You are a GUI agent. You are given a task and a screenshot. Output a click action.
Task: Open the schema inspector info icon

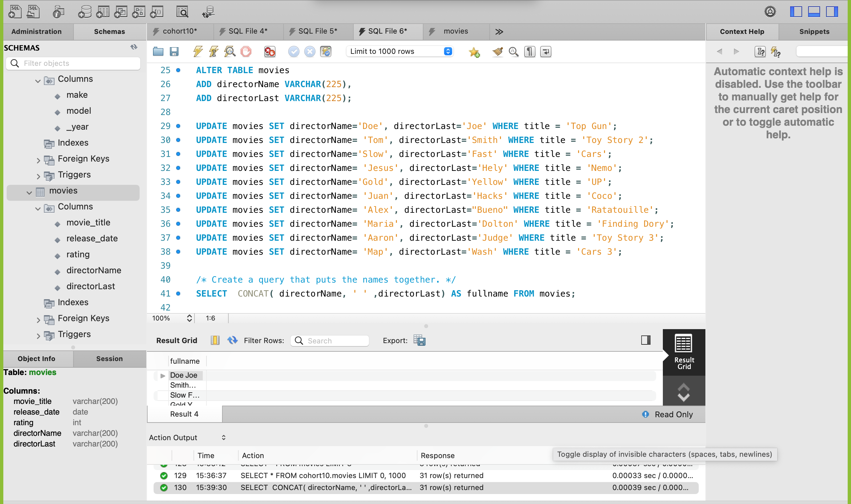pyautogui.click(x=59, y=12)
